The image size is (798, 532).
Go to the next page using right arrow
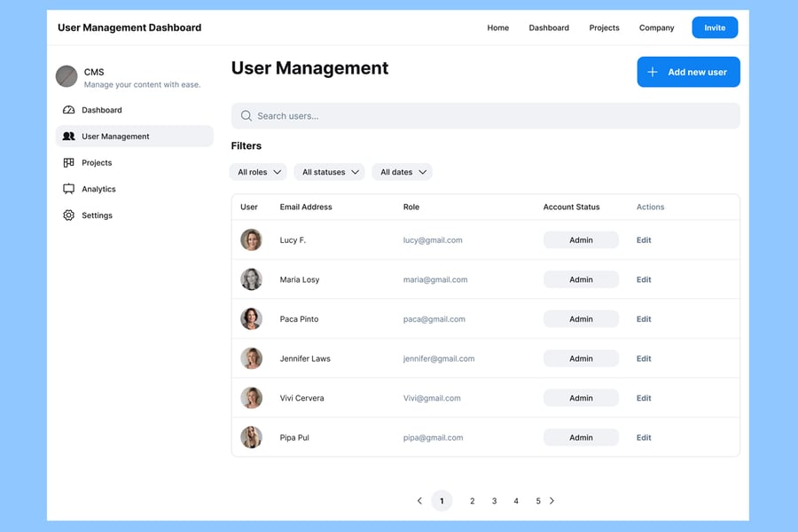click(x=552, y=501)
